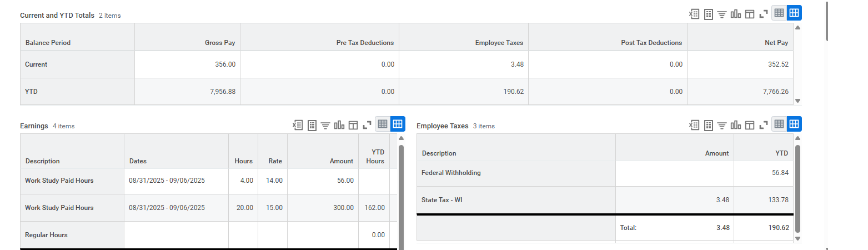Click Employee Taxes vertical scrollbar thumb
This screenshot has height=250, width=868.
tap(797, 188)
